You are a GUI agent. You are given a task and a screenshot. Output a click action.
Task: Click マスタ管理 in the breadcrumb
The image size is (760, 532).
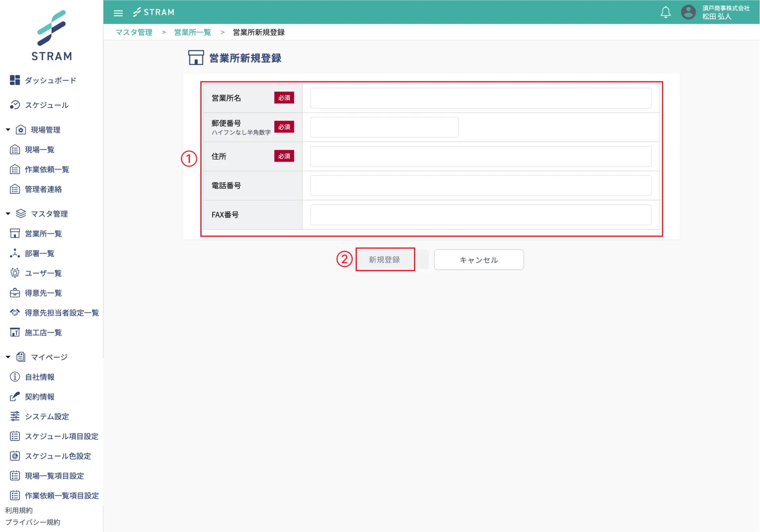[134, 33]
